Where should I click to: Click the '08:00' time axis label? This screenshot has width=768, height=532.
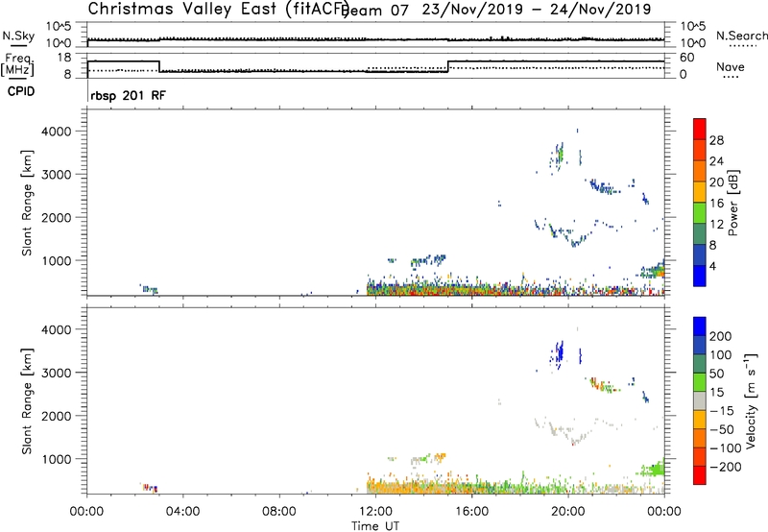point(279,512)
